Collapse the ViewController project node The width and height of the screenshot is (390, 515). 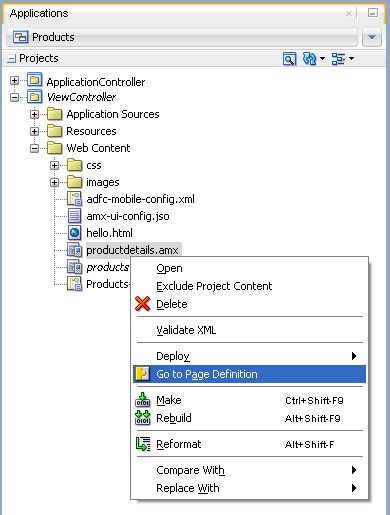(14, 97)
